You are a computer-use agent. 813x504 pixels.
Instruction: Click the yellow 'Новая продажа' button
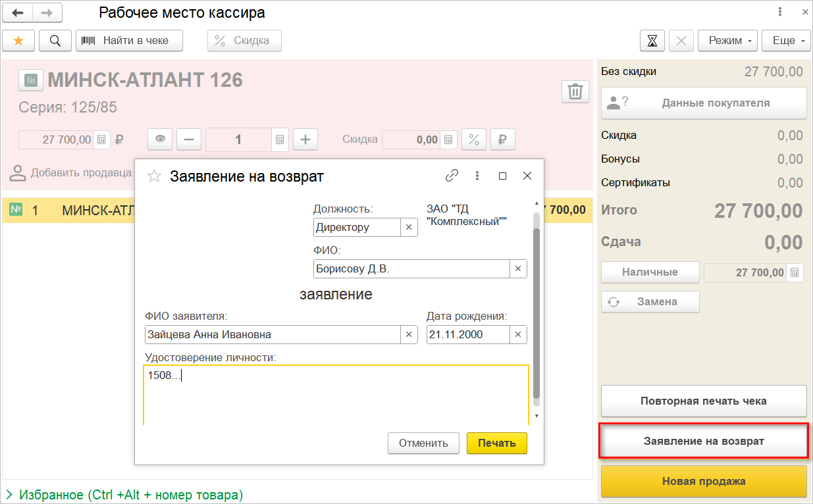[x=704, y=481]
